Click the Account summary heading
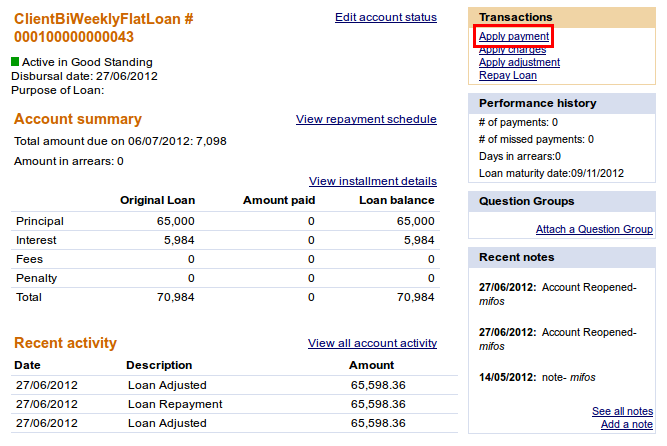667x446 pixels. click(78, 119)
